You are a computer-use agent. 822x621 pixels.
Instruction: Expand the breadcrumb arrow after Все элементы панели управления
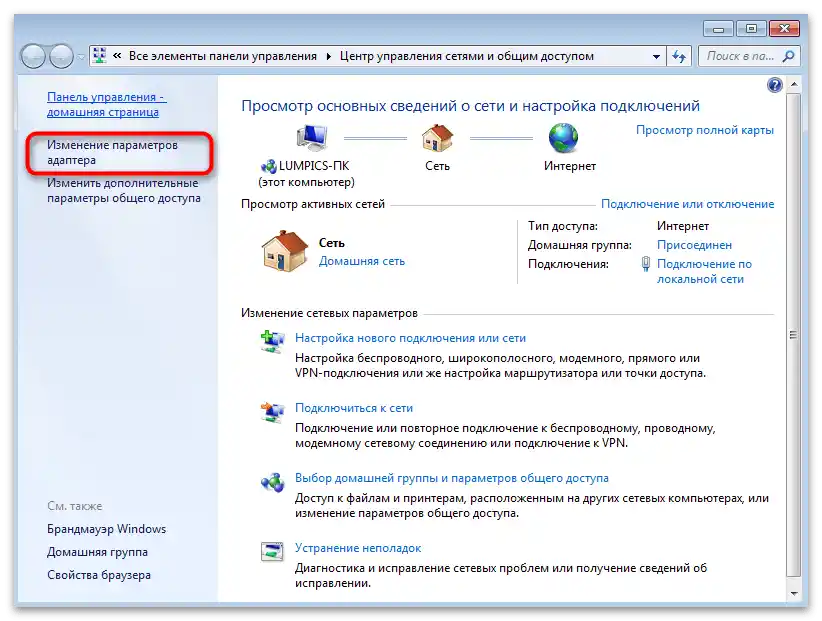(x=328, y=56)
